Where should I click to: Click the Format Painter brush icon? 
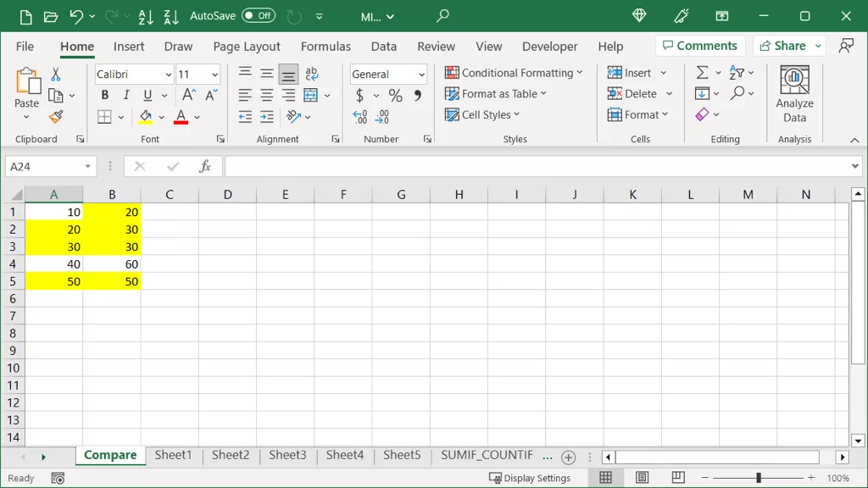tap(56, 117)
